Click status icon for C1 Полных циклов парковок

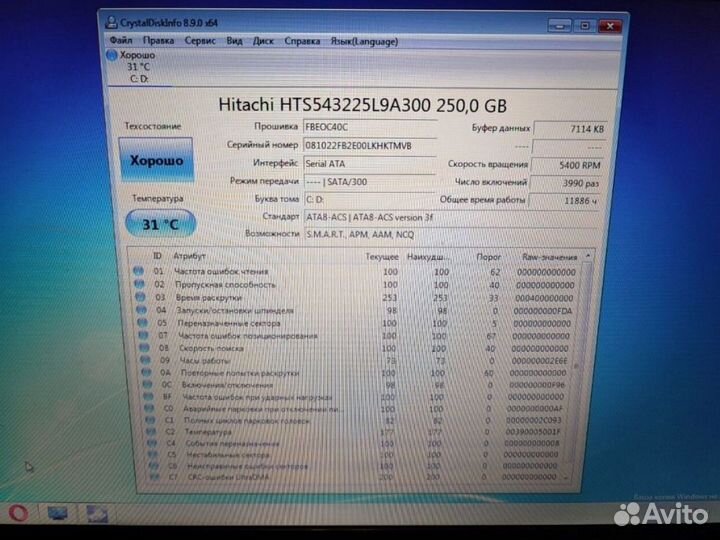[150, 420]
